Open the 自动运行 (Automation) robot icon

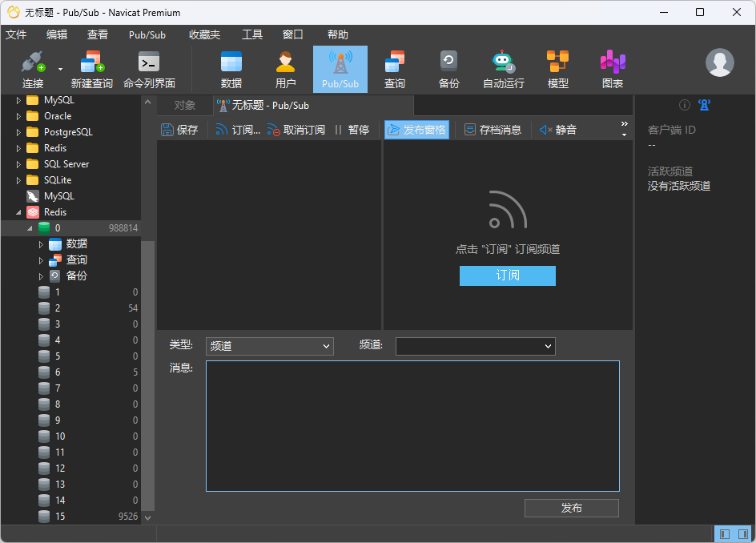[x=504, y=70]
